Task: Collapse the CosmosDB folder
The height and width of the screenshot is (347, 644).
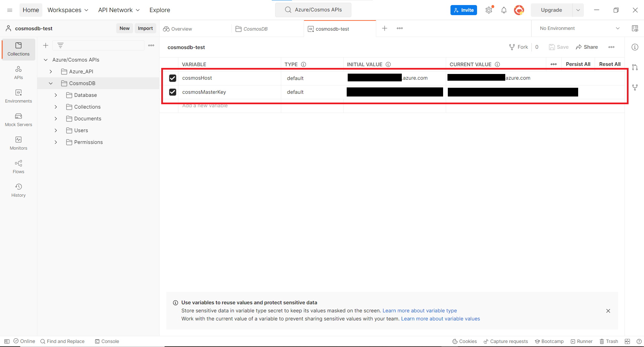Action: pos(51,83)
